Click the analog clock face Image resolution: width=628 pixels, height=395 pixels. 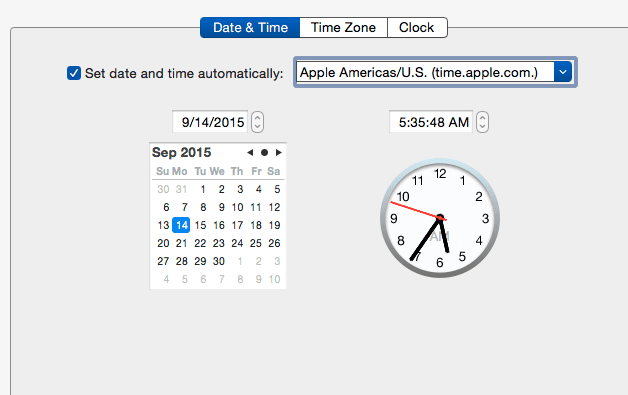point(440,218)
